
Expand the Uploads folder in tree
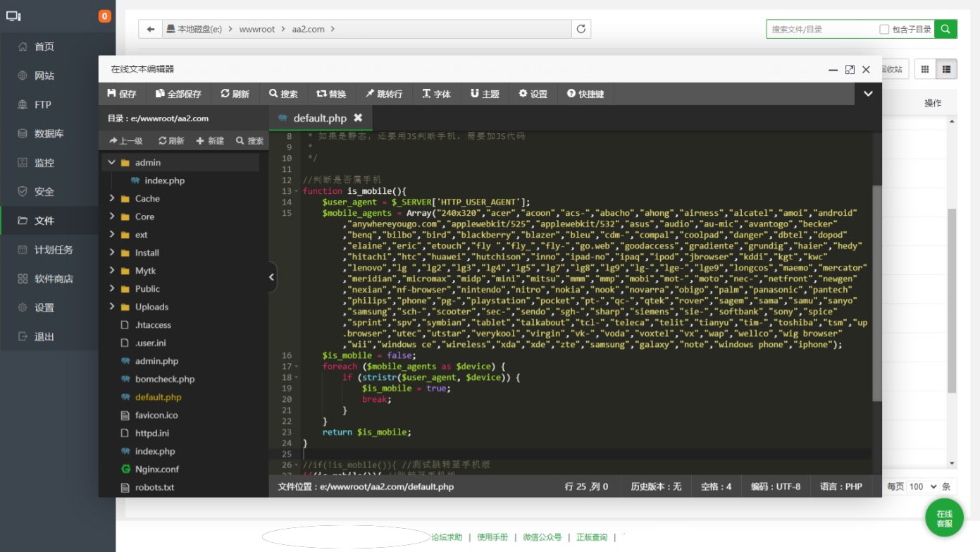point(111,307)
